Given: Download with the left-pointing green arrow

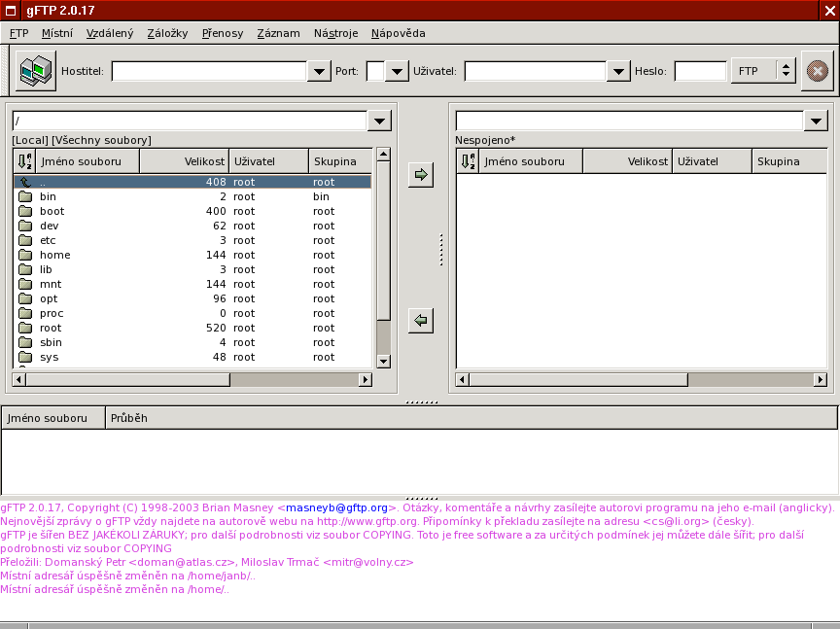Looking at the screenshot, I should click(421, 321).
